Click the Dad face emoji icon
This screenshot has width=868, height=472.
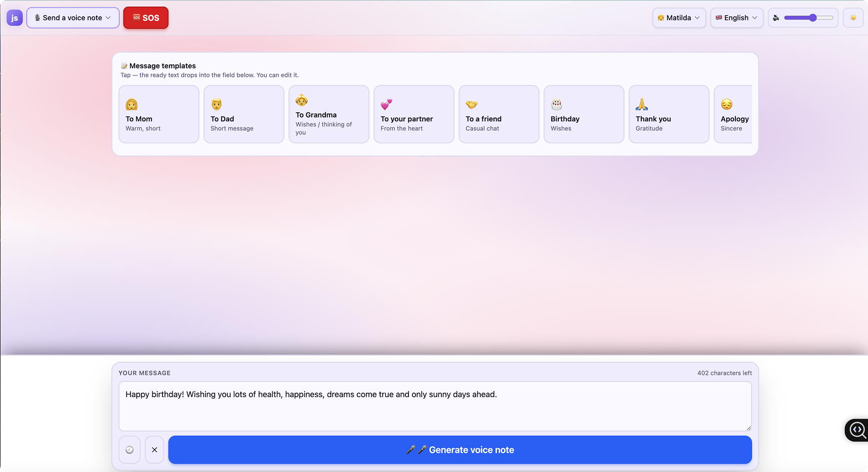[217, 105]
